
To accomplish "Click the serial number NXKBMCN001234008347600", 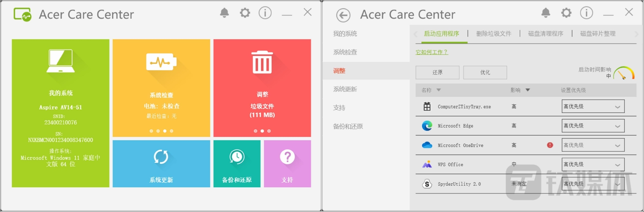I will (x=61, y=140).
